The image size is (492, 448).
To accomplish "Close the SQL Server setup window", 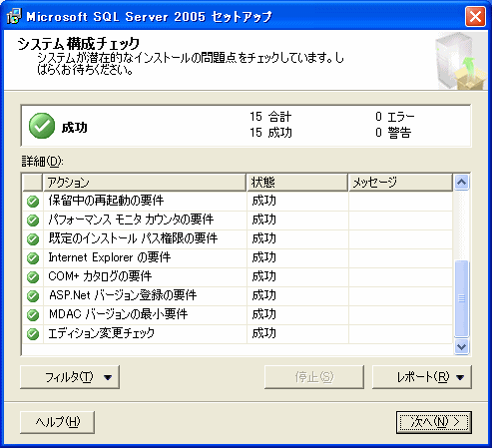I will click(475, 16).
